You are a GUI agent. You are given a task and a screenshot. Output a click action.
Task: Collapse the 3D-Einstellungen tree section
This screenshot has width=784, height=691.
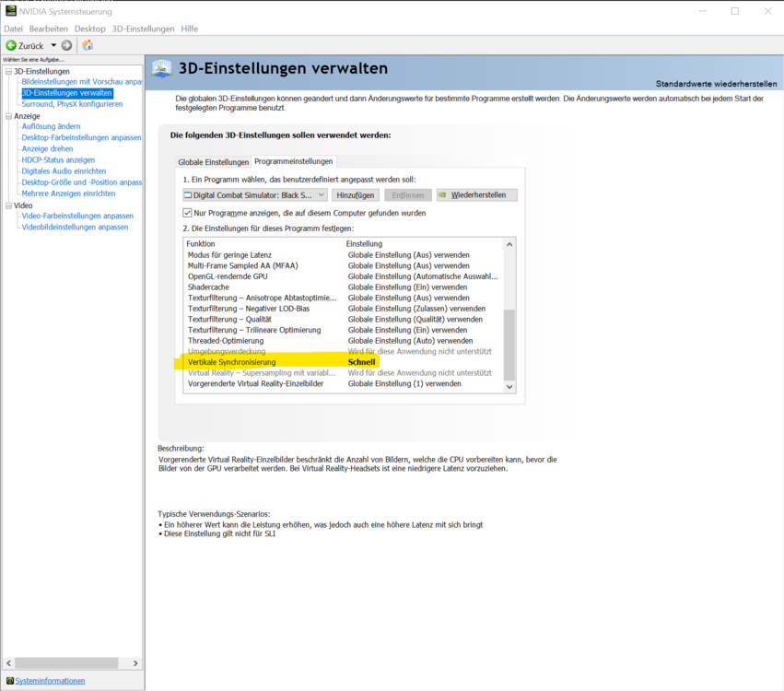6,71
